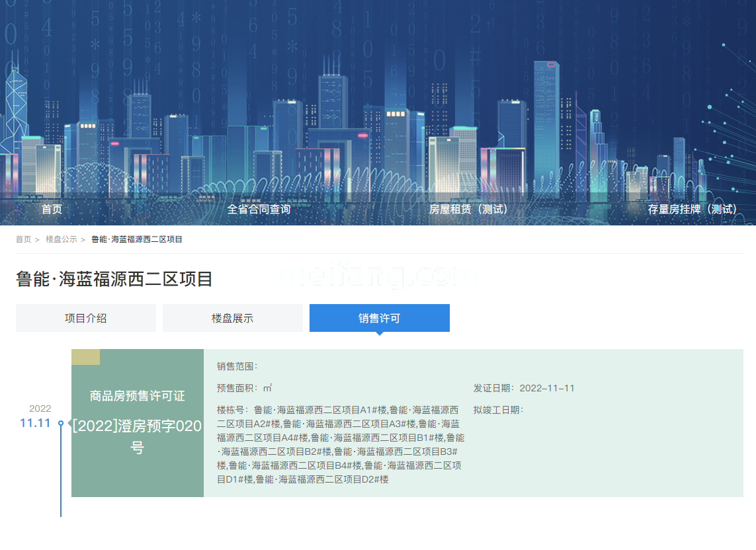Click the 商品房预售许可证 card title

[x=137, y=396]
